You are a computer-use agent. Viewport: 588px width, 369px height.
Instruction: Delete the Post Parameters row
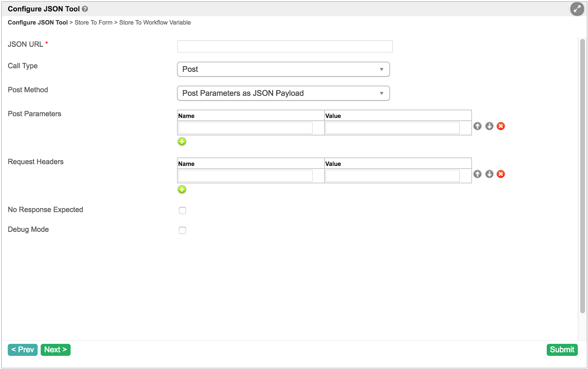pos(501,126)
